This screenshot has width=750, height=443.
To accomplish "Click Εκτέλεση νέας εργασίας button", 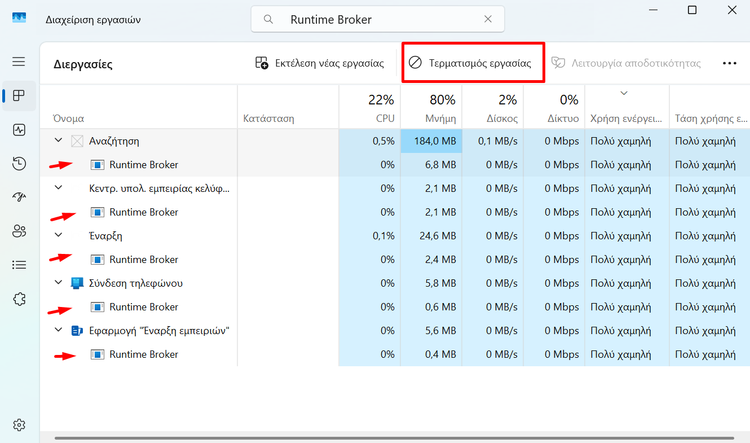I will [x=320, y=63].
